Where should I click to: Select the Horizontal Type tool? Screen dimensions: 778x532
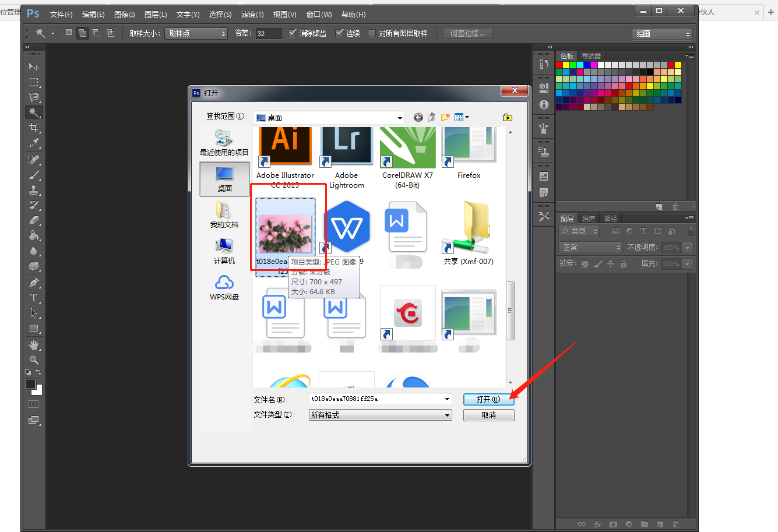coord(34,298)
